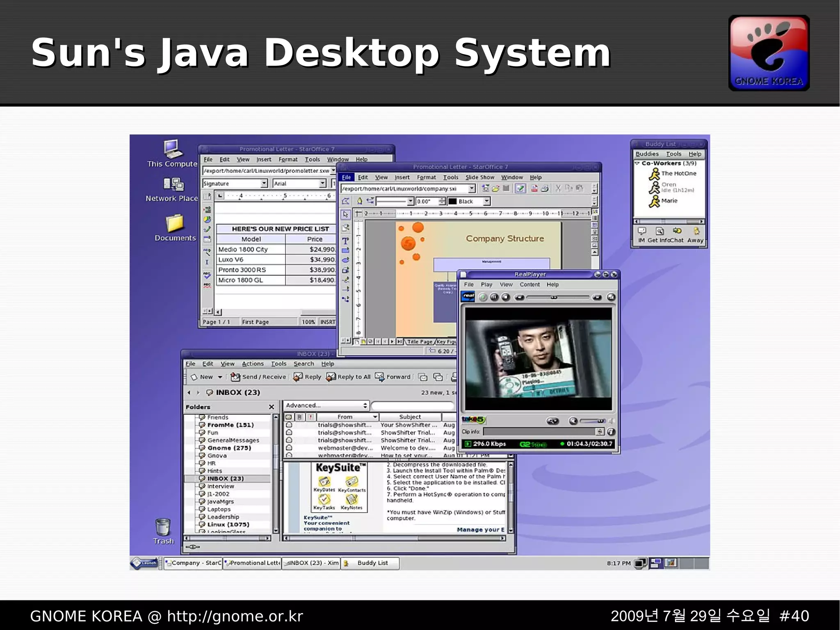Pause playback in RealPlayer
The image size is (840, 630).
pyautogui.click(x=494, y=297)
